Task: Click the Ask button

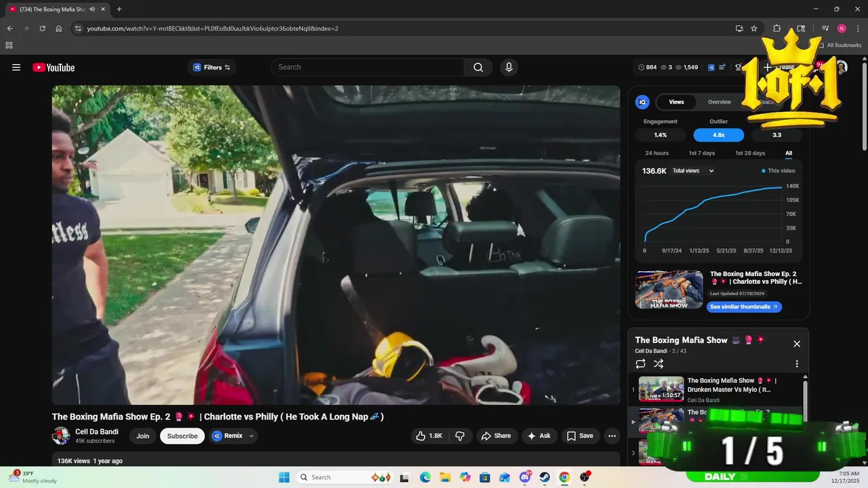Action: click(538, 436)
